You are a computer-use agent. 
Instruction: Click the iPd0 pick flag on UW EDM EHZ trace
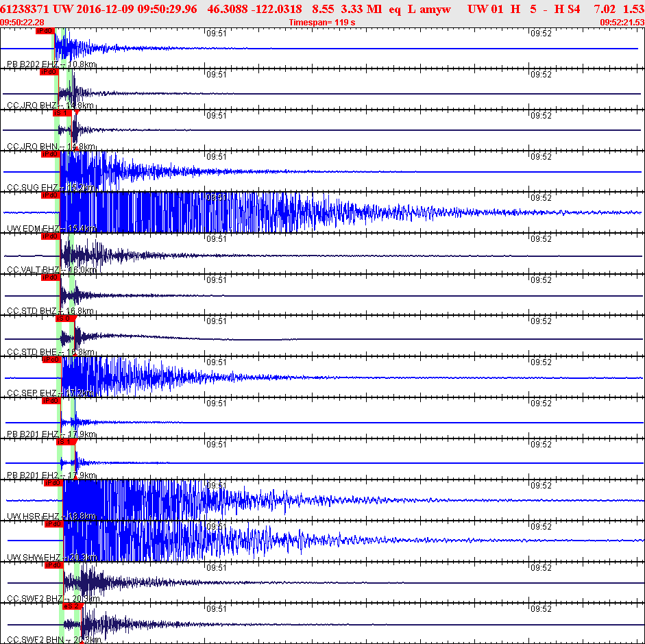click(x=51, y=195)
